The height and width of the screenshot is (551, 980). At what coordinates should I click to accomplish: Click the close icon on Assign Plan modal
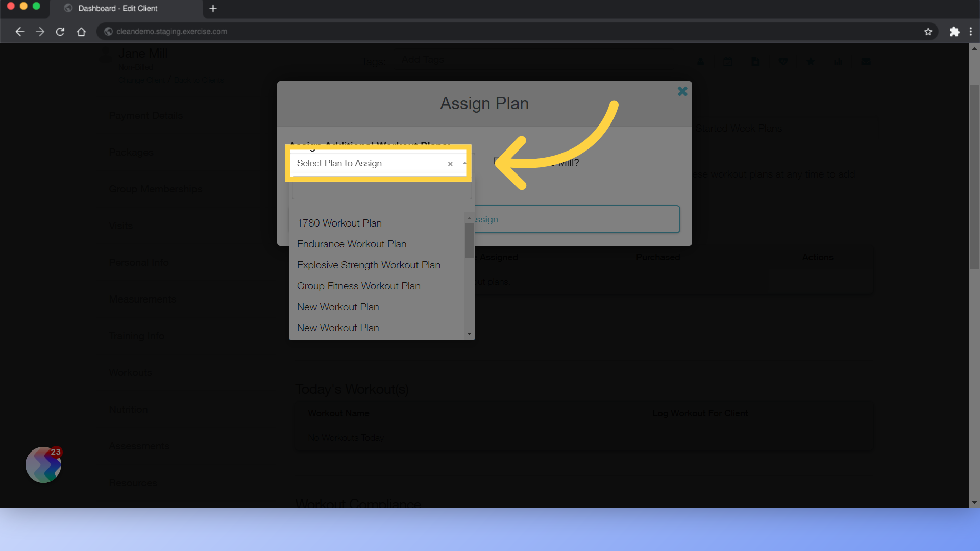pyautogui.click(x=682, y=91)
